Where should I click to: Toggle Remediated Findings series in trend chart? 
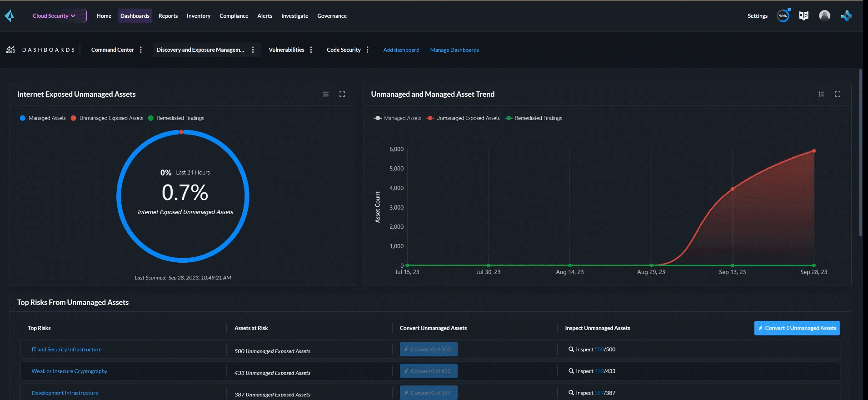click(534, 118)
